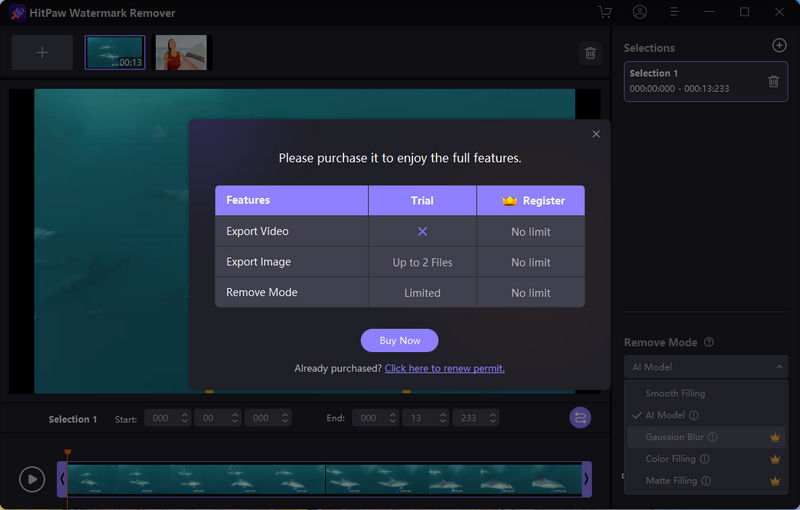Click stepper arrows of Start milliseconds field

[x=285, y=418]
